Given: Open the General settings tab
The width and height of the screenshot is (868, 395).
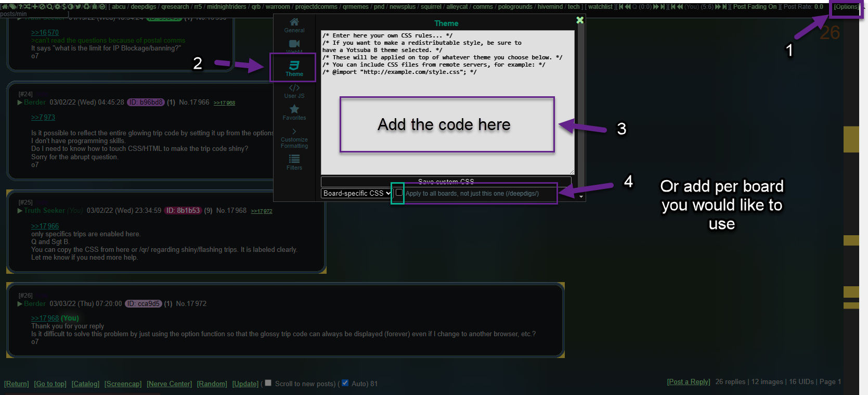Looking at the screenshot, I should (x=294, y=25).
